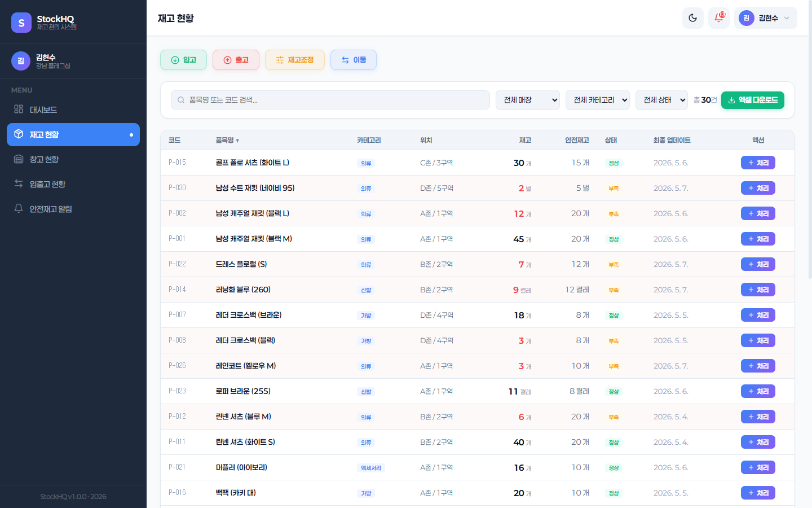
Task: Click 처리 for 러닝화 블루 (260)
Action: (x=758, y=290)
